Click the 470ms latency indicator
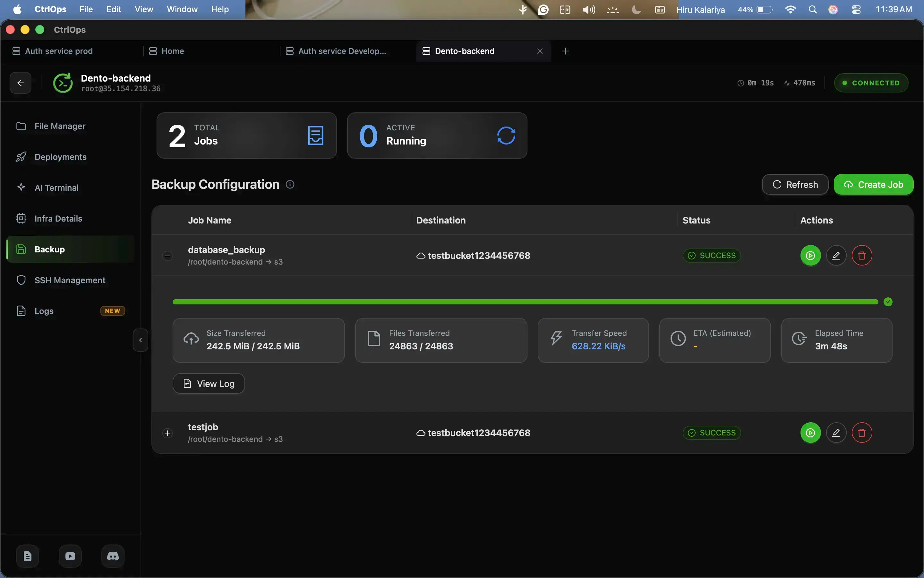This screenshot has height=578, width=924. 800,83
